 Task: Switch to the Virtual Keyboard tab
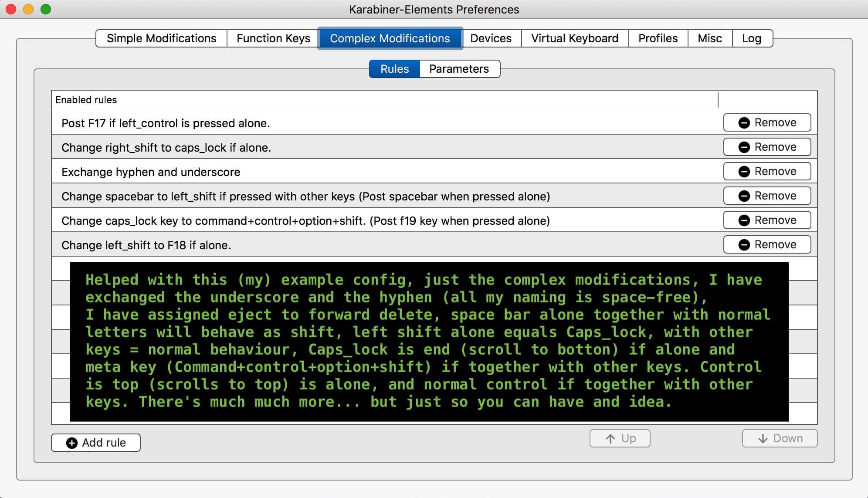tap(575, 38)
